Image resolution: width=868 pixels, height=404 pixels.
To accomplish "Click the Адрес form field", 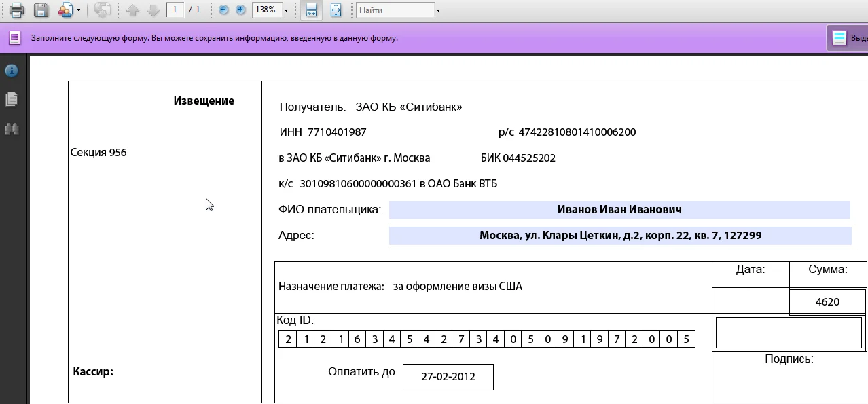I will point(619,236).
